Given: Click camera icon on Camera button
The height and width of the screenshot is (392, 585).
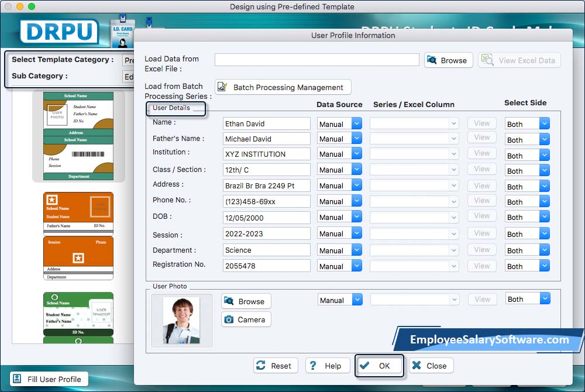Looking at the screenshot, I should [x=229, y=319].
